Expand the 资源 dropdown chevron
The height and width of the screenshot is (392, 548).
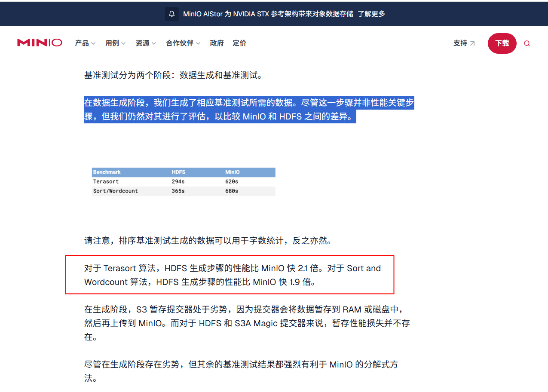[x=154, y=43]
